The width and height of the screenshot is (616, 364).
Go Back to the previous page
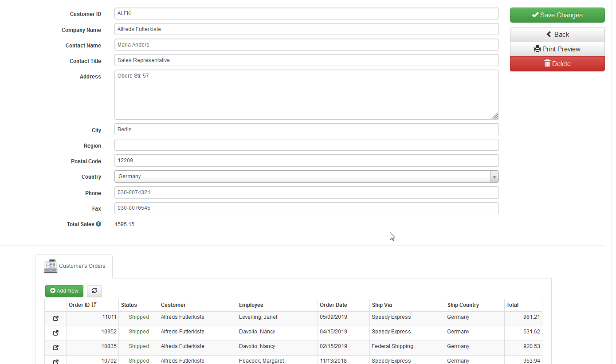coord(557,35)
